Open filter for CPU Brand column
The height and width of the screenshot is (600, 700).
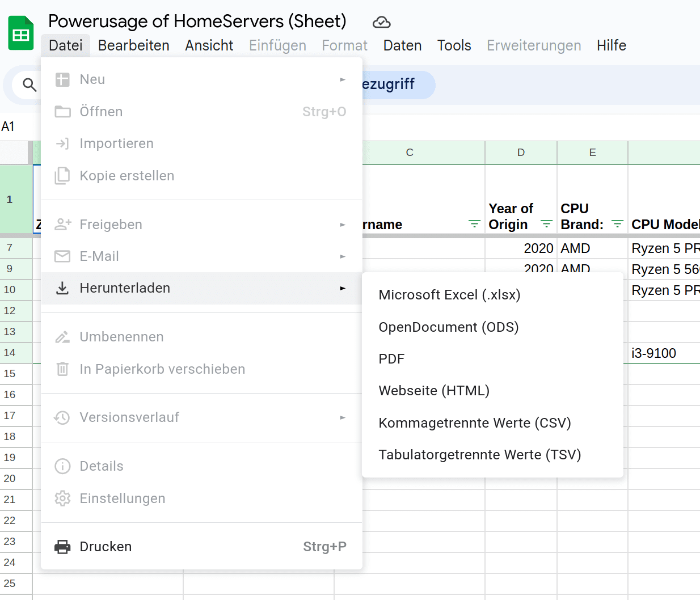point(618,224)
